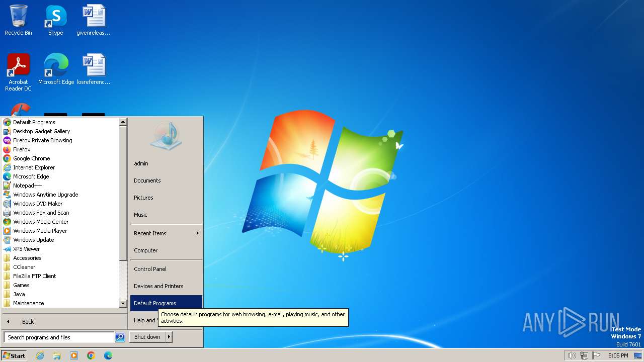Expand the Recent Items submenu

[x=166, y=233]
